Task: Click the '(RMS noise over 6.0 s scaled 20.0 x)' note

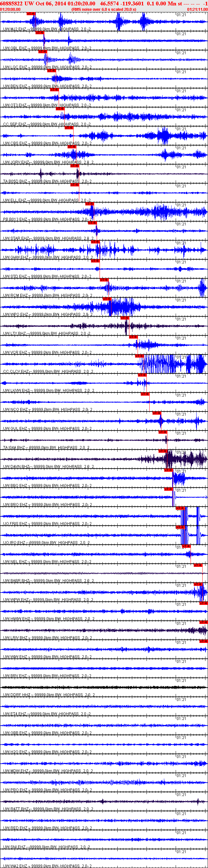Action: click(104, 10)
